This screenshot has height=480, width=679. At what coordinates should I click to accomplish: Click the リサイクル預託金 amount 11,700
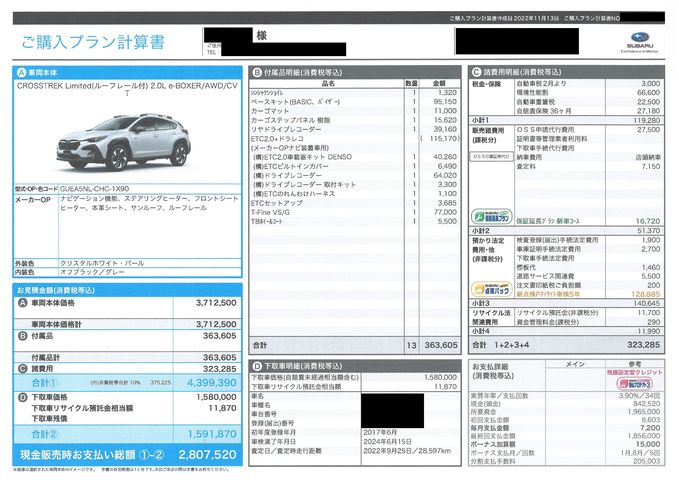(648, 312)
